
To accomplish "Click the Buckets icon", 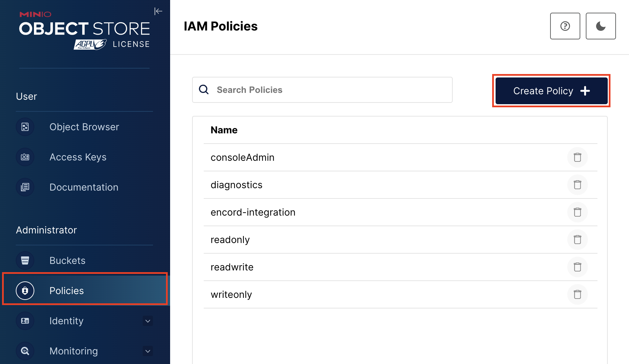I will [x=25, y=260].
